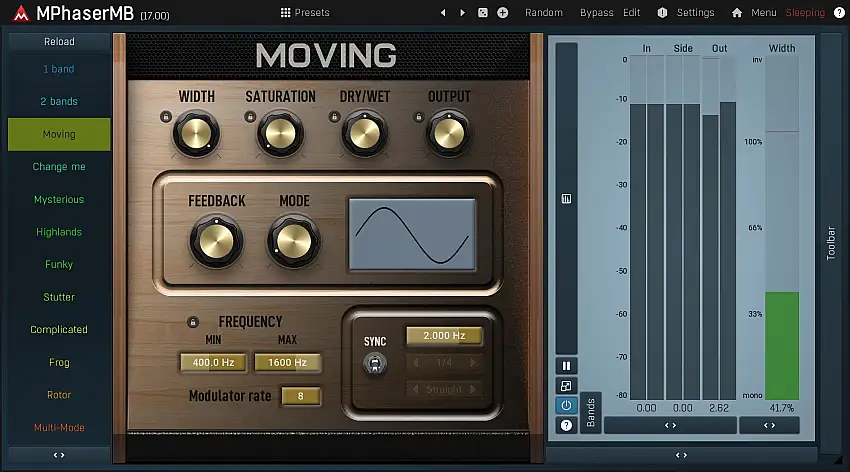Open Settings from top bar
This screenshot has height=472, width=850.
(x=695, y=12)
